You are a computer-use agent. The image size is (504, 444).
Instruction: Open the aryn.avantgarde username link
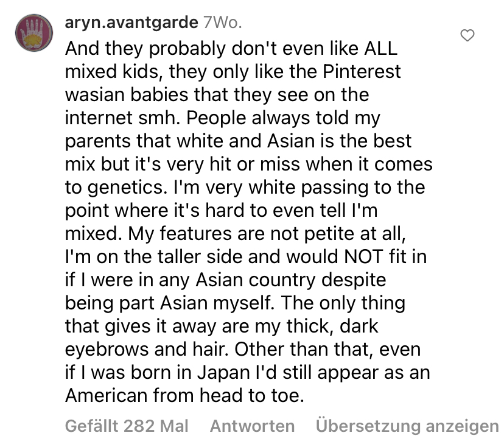click(131, 23)
